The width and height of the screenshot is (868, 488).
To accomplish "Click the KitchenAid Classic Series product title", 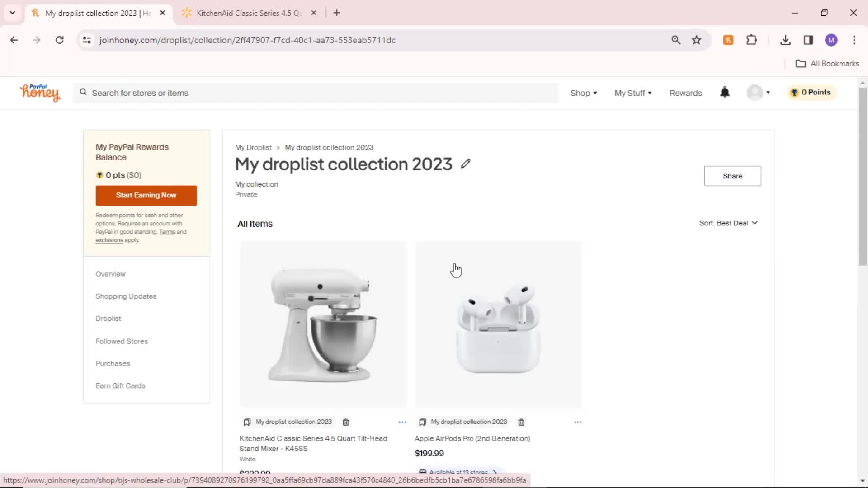I will pos(313,443).
